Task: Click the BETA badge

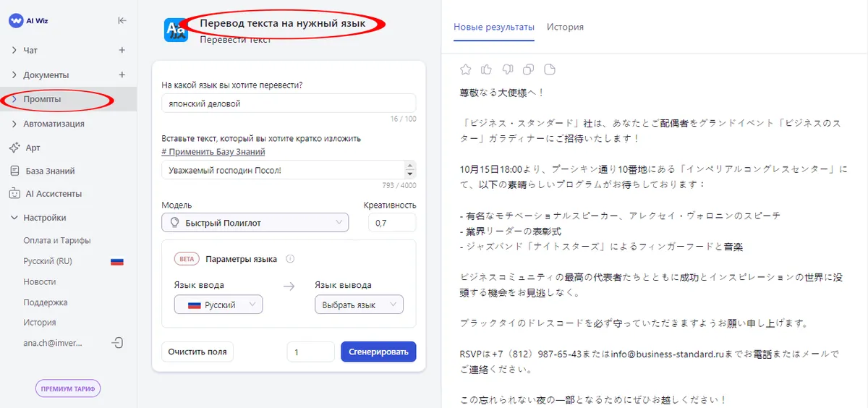Action: (x=187, y=259)
